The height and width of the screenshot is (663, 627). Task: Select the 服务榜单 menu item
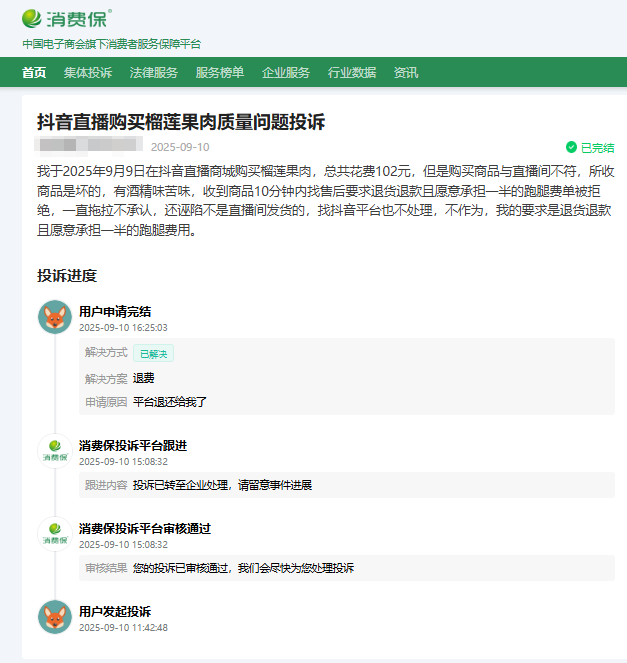click(x=220, y=73)
